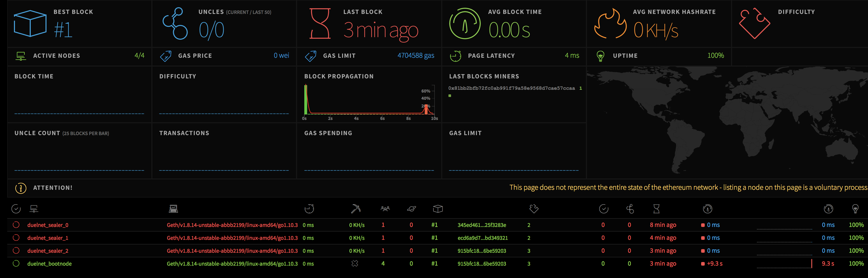Click the Geth version text for duelnet_bootnode
This screenshot has width=868, height=278.
point(232,264)
